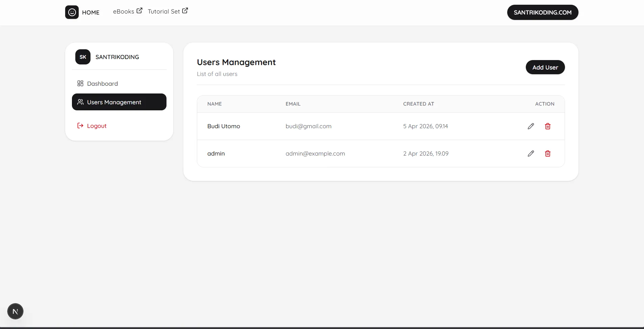644x329 pixels.
Task: Select the 5 Apr 2026, 09.14 date
Action: (426, 126)
